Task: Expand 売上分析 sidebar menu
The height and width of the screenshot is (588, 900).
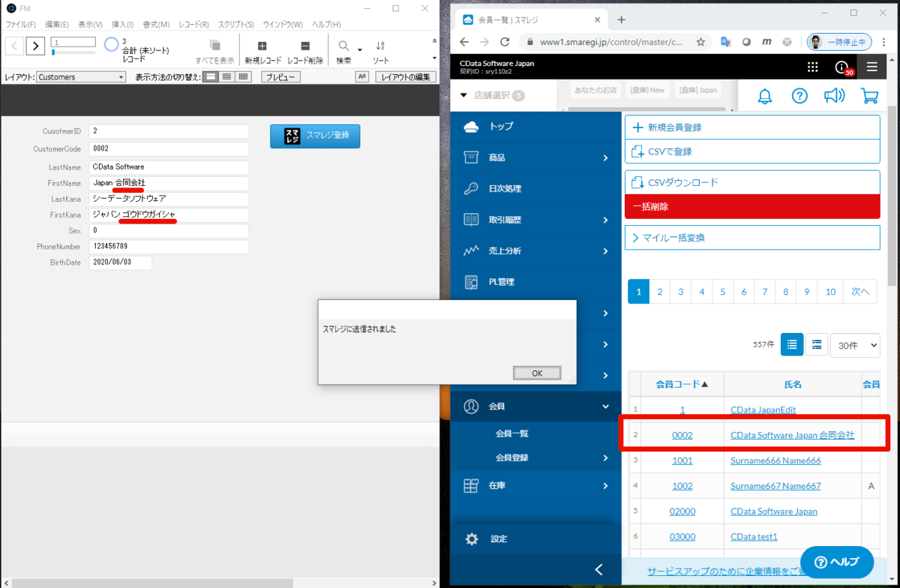Action: 536,250
